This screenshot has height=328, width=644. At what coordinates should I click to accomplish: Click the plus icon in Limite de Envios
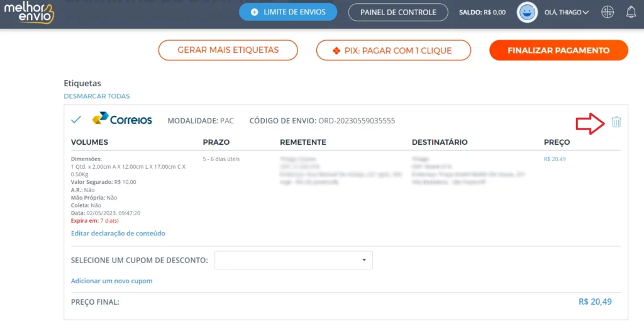pos(254,13)
